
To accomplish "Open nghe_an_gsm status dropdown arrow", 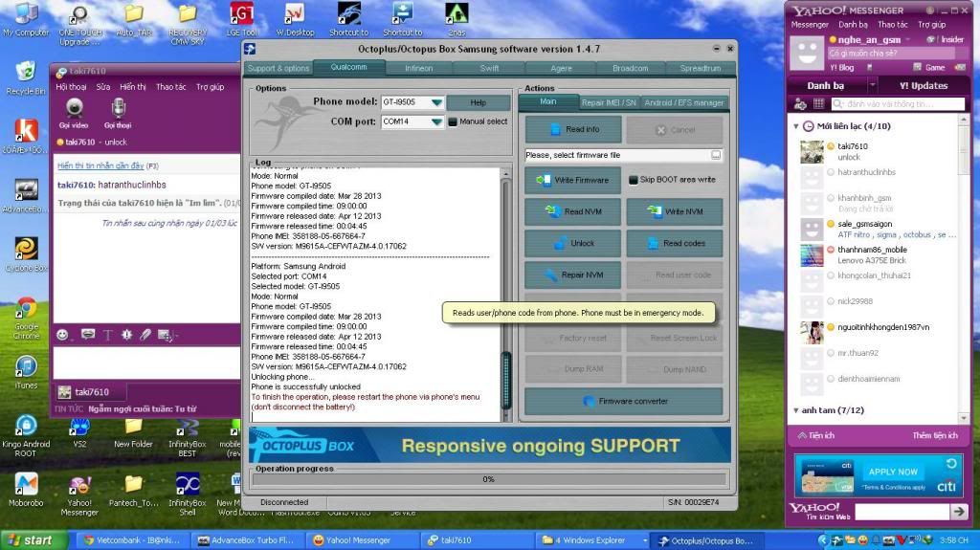I will [x=908, y=39].
